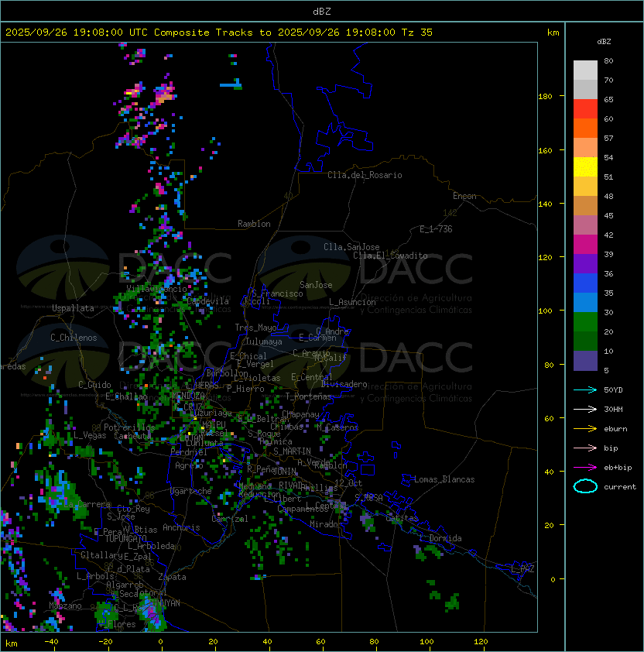Click the pink bip arrow in legend

point(585,448)
